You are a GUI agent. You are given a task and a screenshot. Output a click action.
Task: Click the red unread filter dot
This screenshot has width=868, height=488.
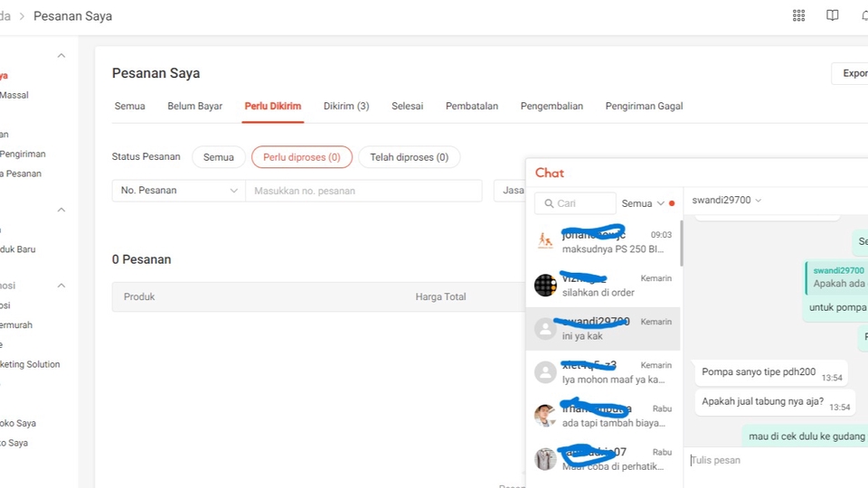[x=672, y=203]
